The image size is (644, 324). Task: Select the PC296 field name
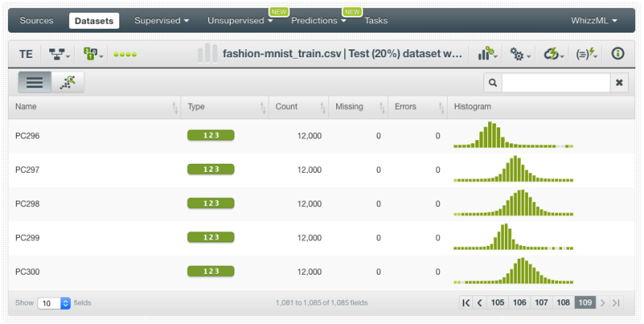(x=28, y=135)
